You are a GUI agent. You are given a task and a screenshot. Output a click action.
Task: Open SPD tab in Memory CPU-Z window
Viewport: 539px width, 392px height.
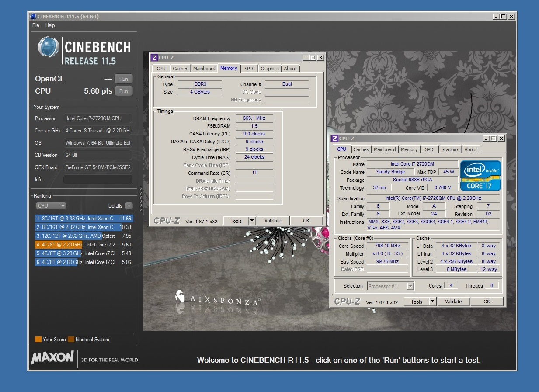click(249, 69)
